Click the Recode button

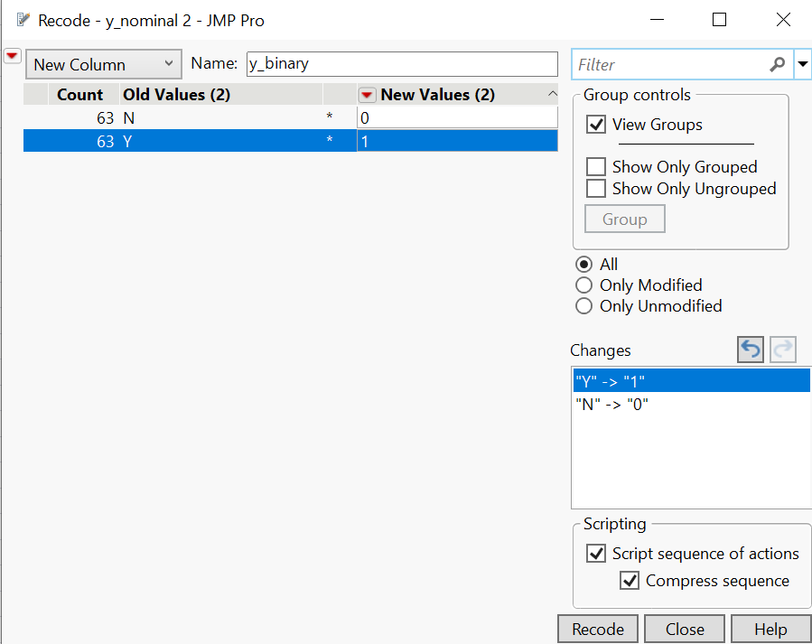pos(598,630)
